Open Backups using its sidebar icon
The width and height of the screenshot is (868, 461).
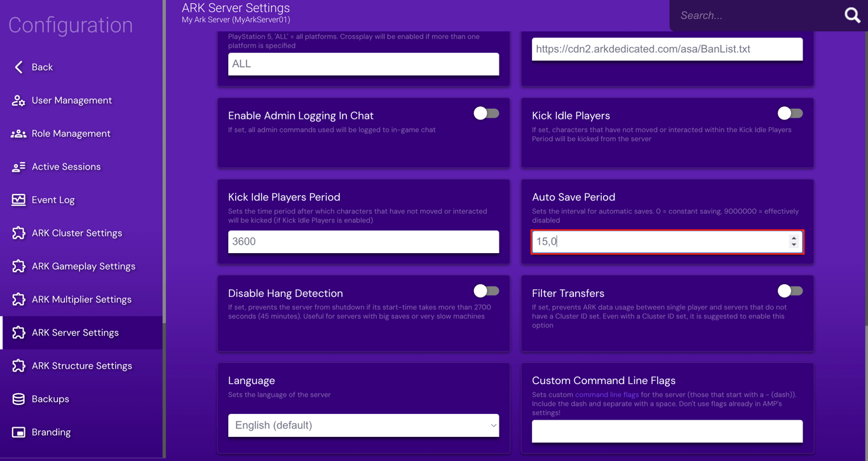(x=18, y=399)
